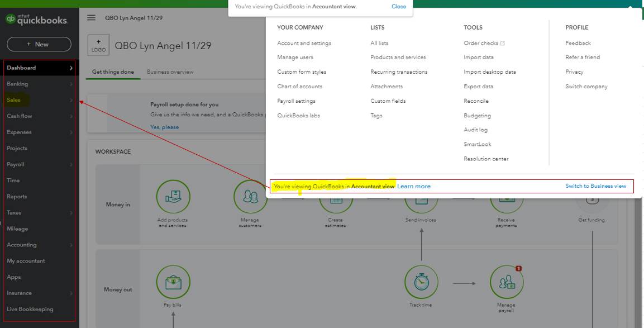
Task: Open Import data tool
Action: point(479,58)
